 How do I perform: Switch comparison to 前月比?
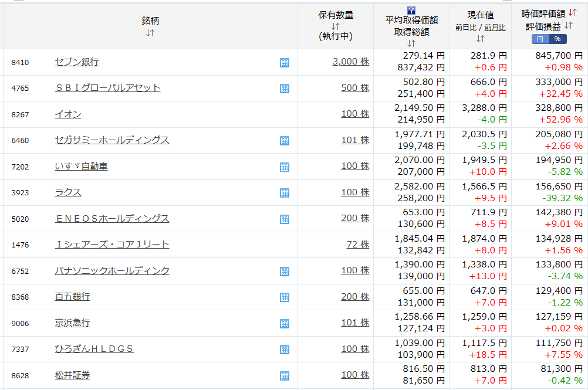495,28
